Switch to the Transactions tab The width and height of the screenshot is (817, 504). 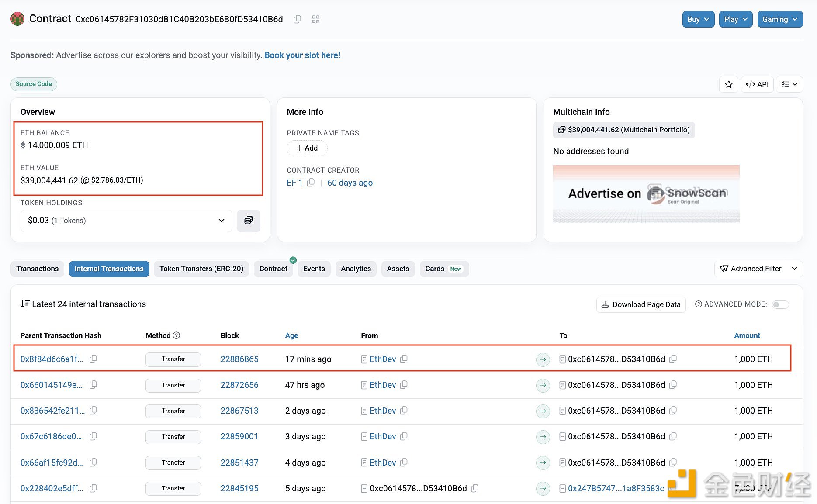(38, 269)
